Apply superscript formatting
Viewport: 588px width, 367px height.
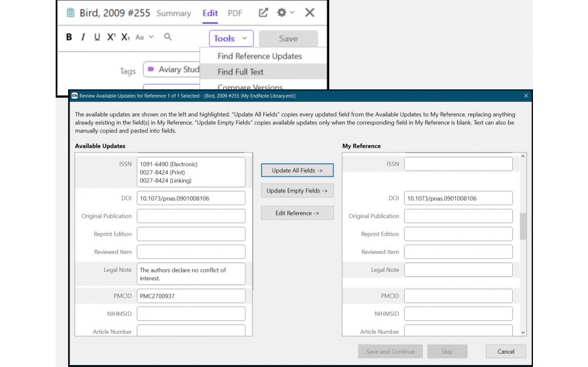pyautogui.click(x=111, y=38)
